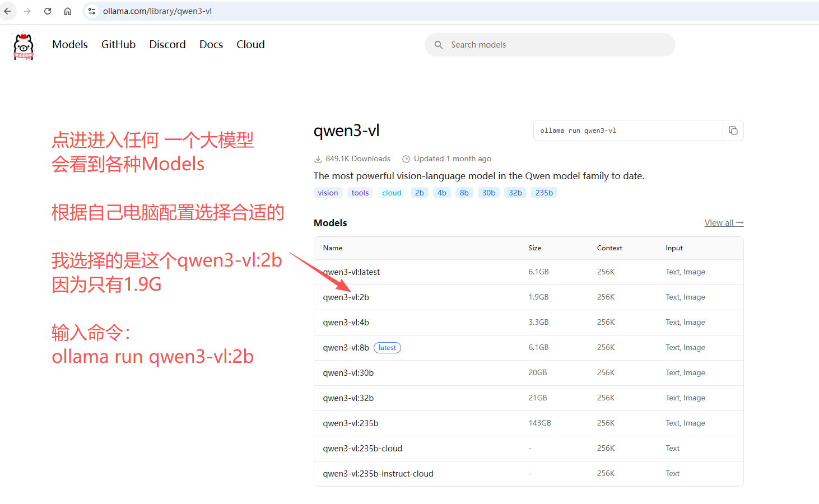The height and width of the screenshot is (504, 819).
Task: Click the browser back arrow
Action: click(7, 11)
